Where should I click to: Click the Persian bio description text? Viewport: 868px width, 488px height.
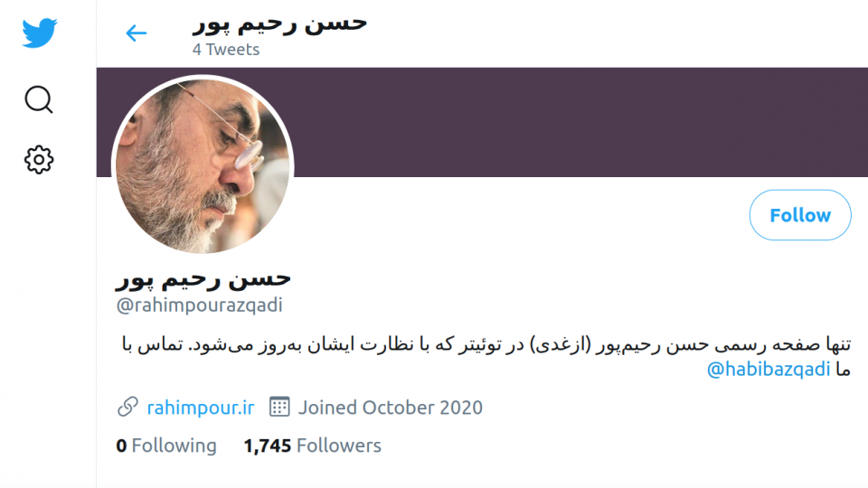486,356
